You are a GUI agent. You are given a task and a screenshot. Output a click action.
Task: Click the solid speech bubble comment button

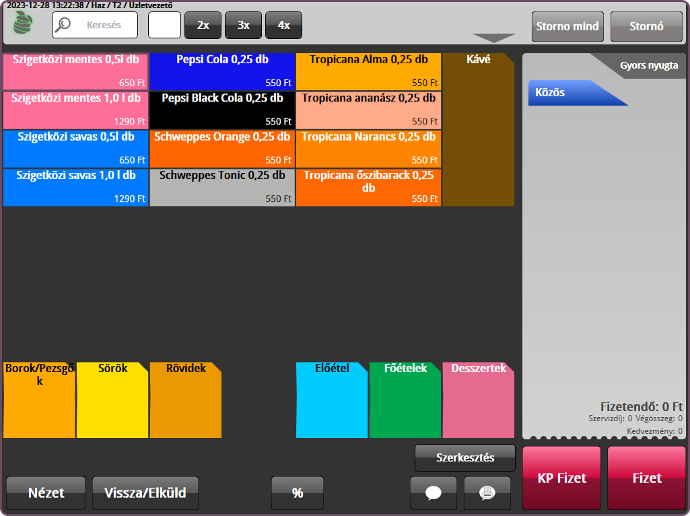pyautogui.click(x=433, y=493)
